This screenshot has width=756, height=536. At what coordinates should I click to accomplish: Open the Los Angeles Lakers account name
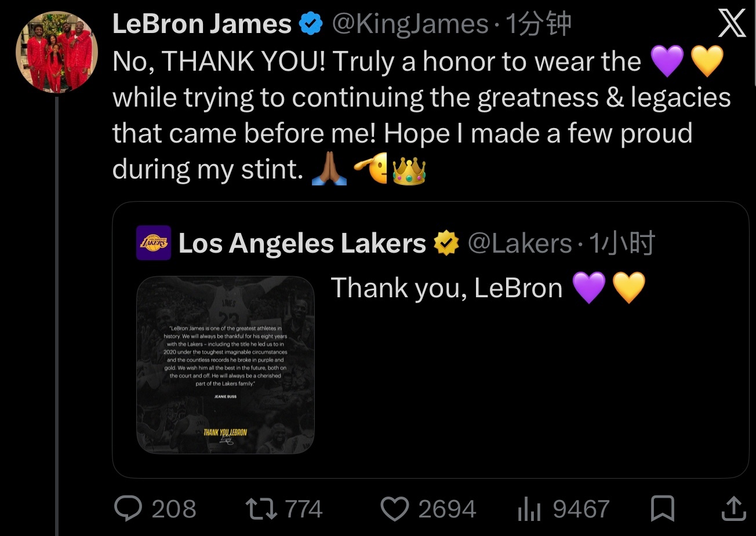click(302, 243)
